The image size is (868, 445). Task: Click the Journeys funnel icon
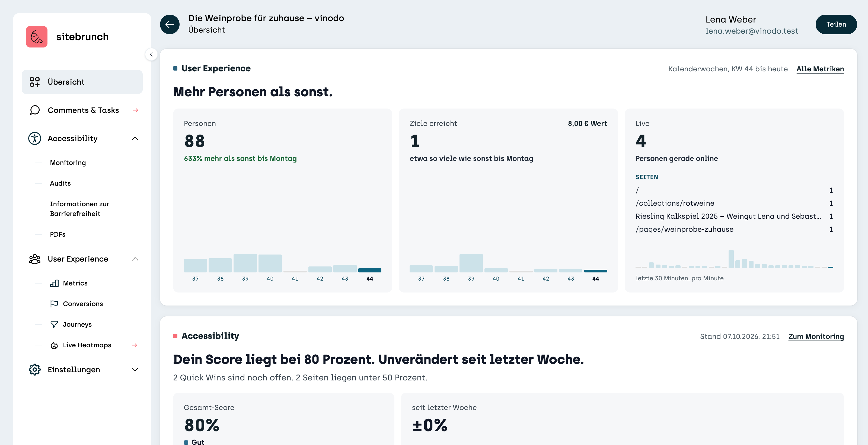(x=54, y=324)
